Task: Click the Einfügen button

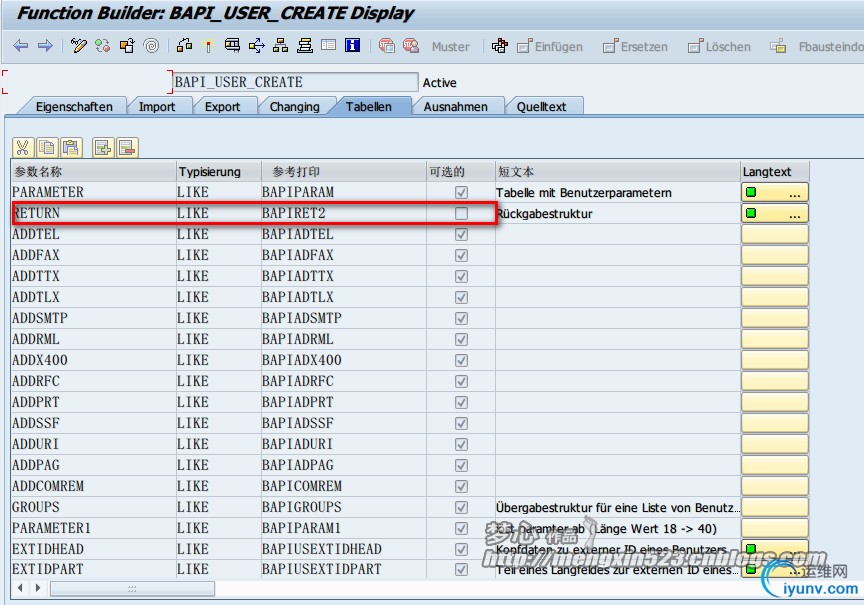Action: tap(549, 47)
